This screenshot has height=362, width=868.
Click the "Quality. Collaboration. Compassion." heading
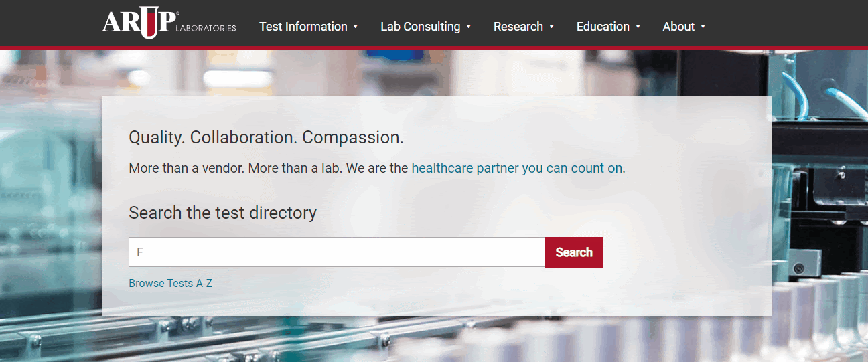(266, 138)
